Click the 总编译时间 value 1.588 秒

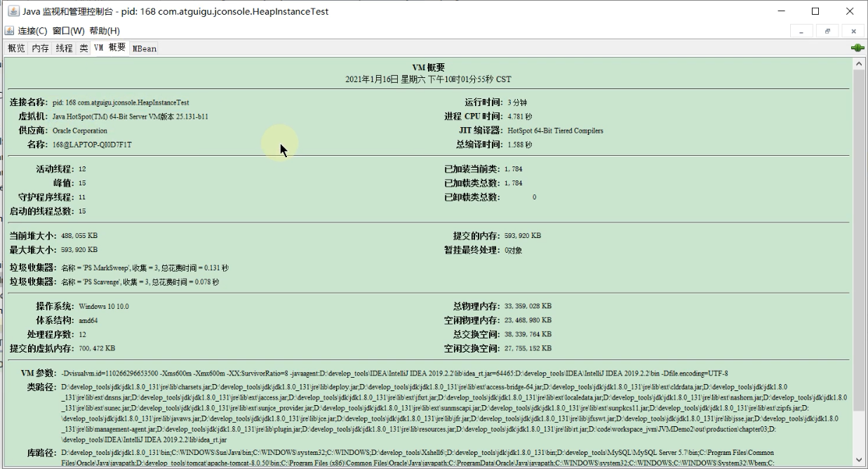pos(520,145)
